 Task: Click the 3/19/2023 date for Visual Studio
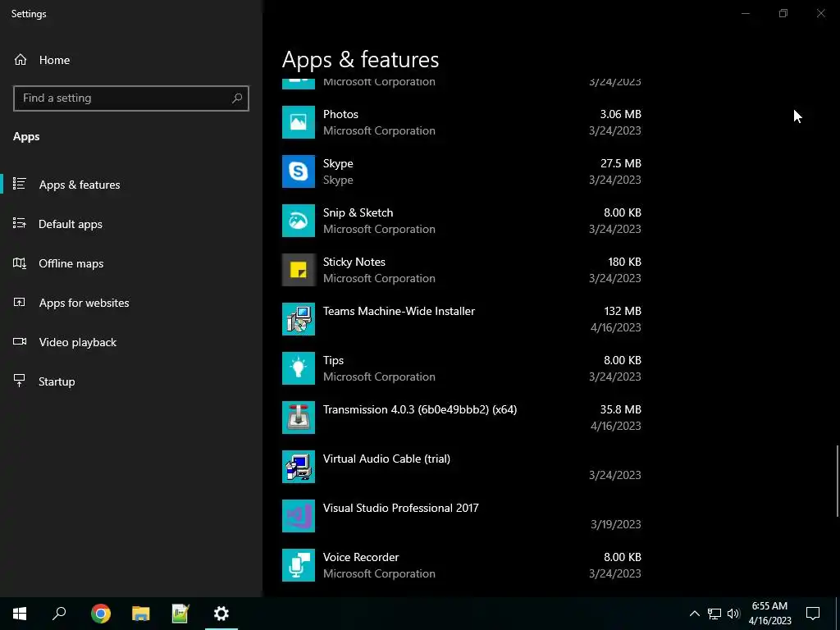pos(616,524)
